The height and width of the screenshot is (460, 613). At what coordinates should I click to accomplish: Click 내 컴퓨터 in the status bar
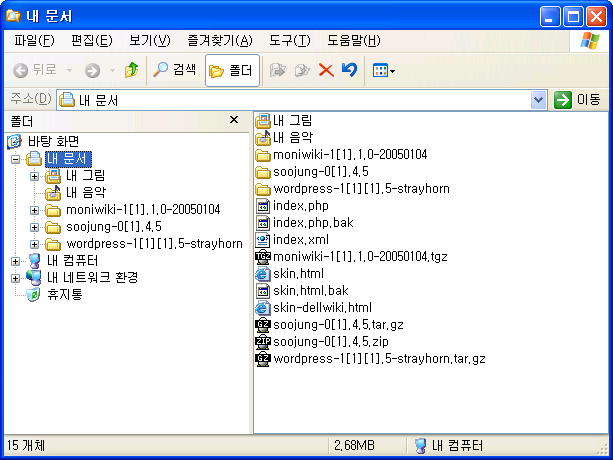coord(449,445)
